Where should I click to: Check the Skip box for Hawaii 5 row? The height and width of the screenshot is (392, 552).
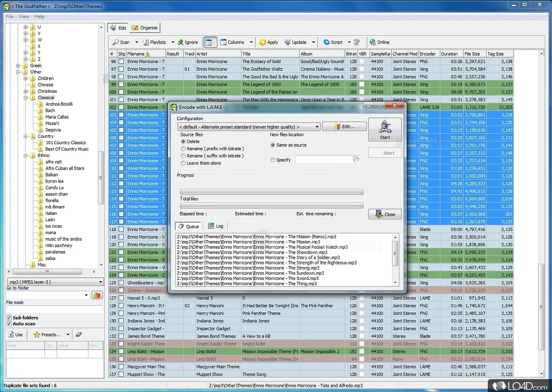121,298
